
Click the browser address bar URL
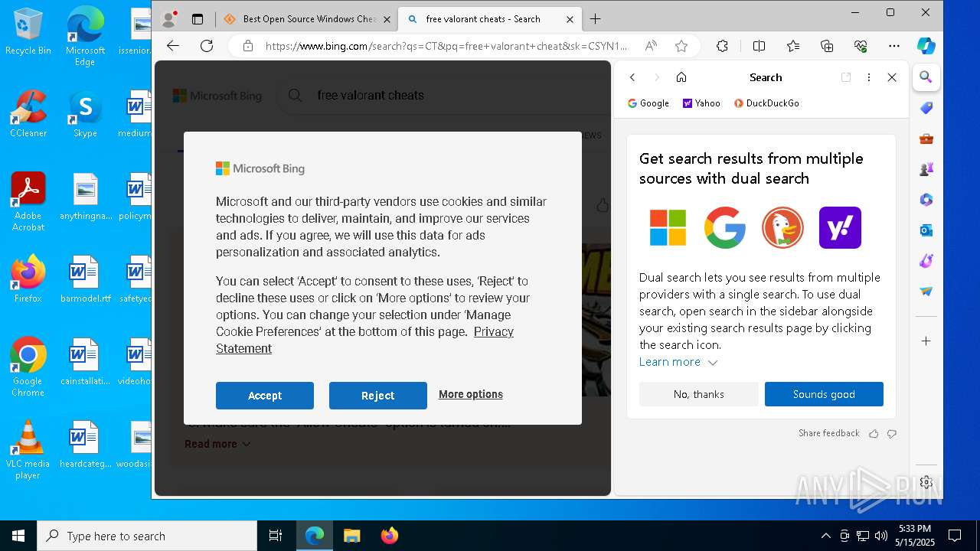tap(446, 46)
